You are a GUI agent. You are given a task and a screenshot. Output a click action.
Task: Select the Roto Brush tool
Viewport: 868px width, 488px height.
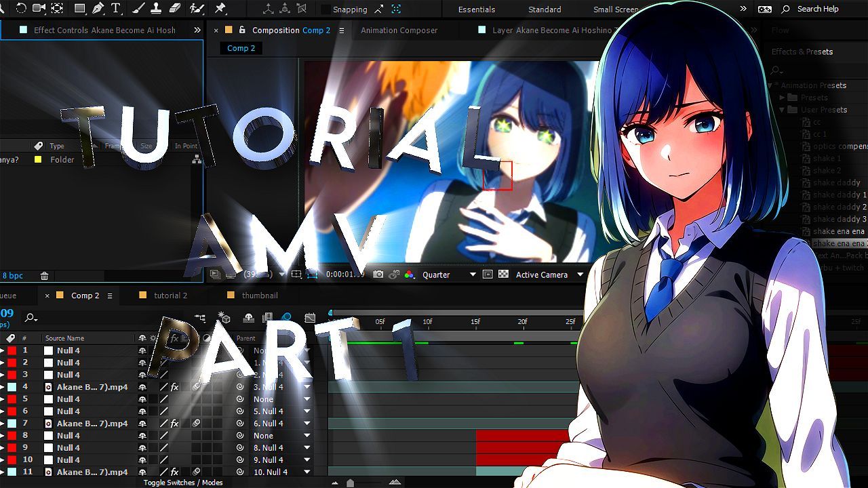click(x=197, y=9)
